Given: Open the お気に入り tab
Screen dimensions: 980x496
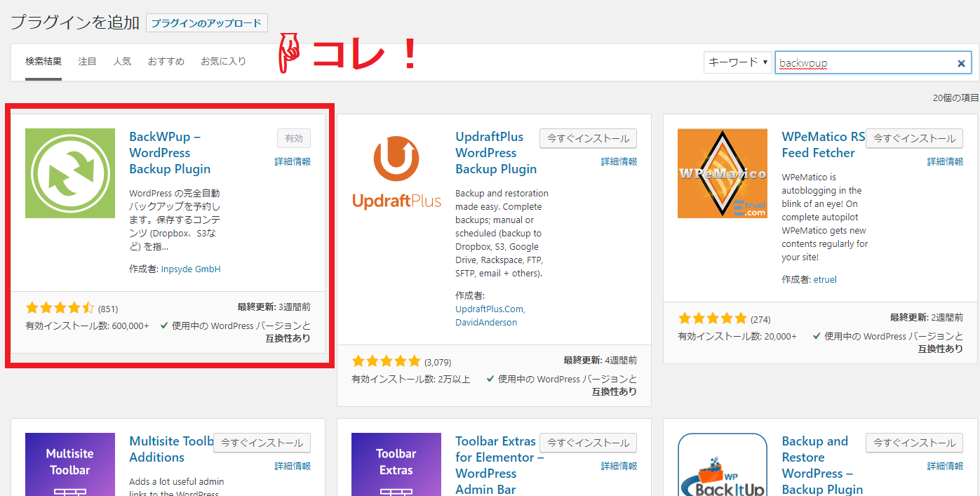Looking at the screenshot, I should coord(224,62).
